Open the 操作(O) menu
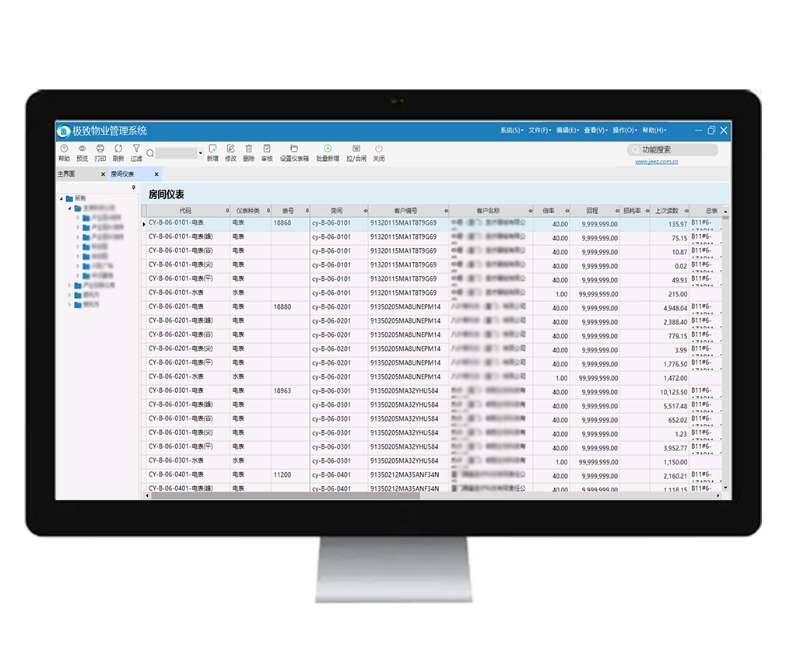This screenshot has height=672, width=786. (x=625, y=131)
